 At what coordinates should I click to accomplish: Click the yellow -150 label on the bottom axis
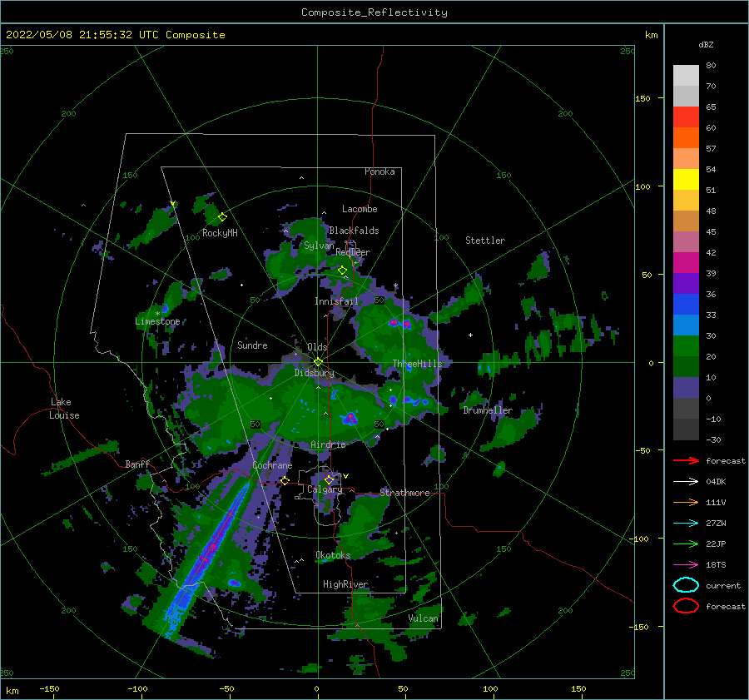click(49, 688)
